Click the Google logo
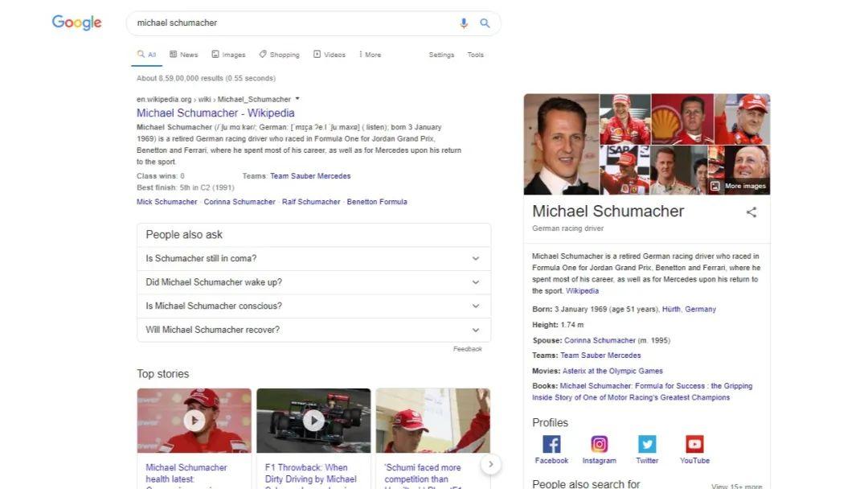Viewport: 868px width, 489px height. click(x=76, y=23)
